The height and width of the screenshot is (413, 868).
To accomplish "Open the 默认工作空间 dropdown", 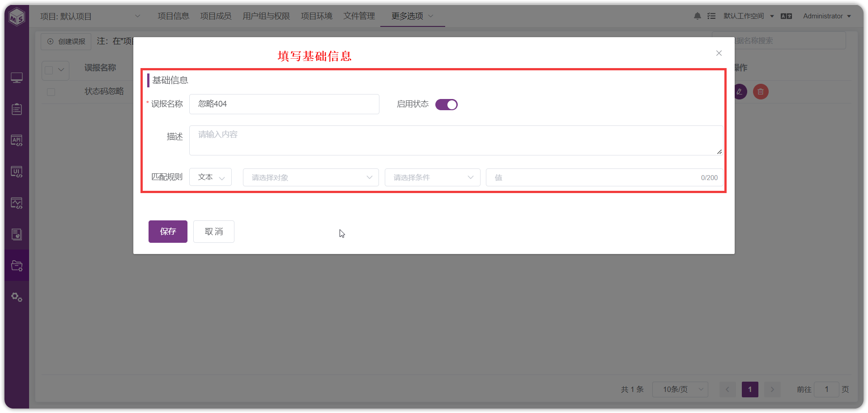I will point(749,16).
